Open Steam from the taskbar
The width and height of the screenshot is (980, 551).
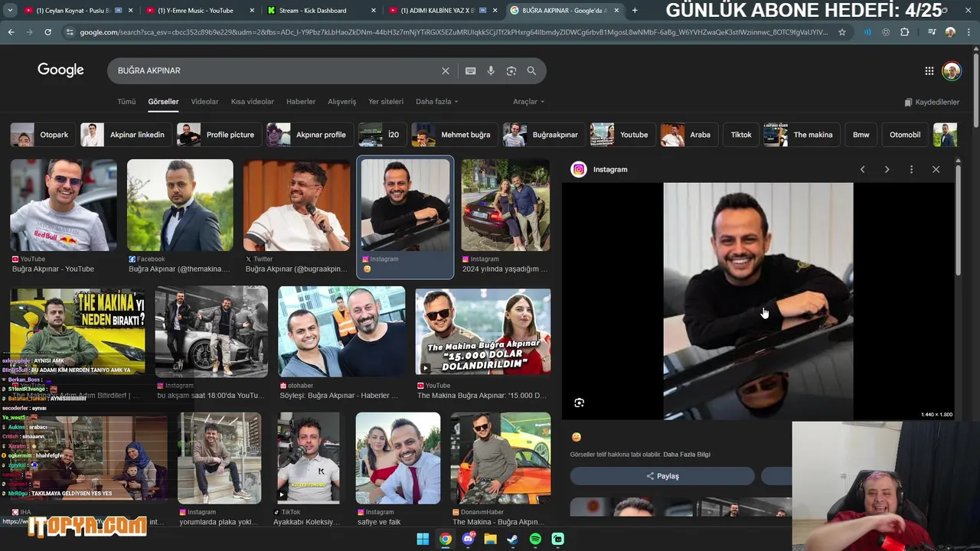pos(513,539)
